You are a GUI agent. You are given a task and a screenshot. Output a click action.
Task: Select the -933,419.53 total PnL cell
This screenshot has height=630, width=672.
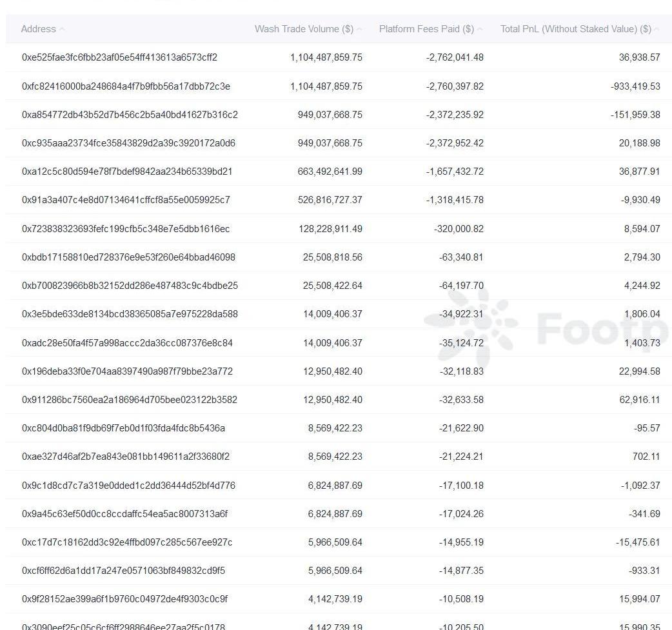coord(635,86)
